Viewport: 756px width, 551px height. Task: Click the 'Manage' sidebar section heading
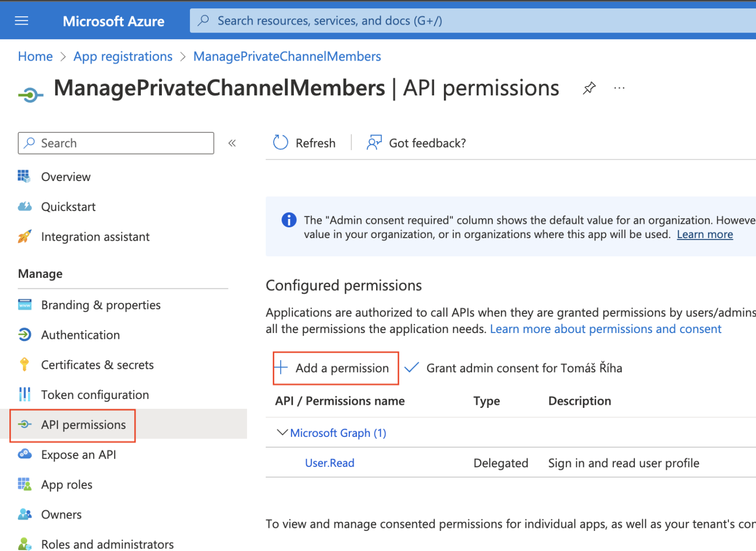[40, 274]
